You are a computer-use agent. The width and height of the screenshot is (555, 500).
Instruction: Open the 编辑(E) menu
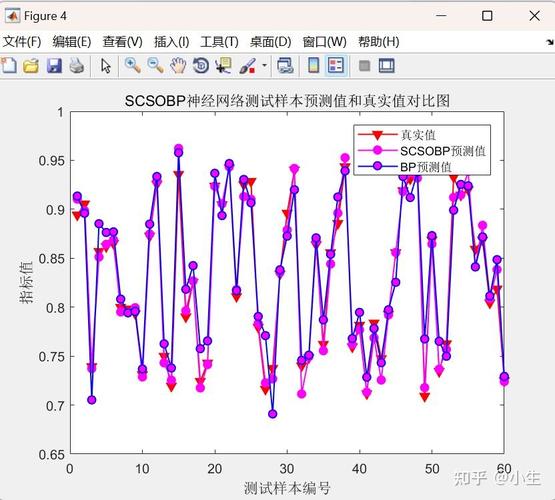tap(72, 42)
